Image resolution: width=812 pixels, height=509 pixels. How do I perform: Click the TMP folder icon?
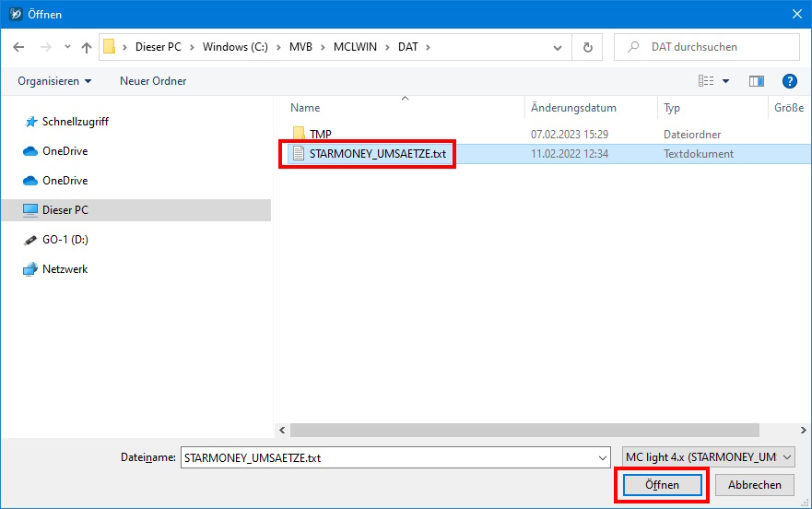pos(299,134)
